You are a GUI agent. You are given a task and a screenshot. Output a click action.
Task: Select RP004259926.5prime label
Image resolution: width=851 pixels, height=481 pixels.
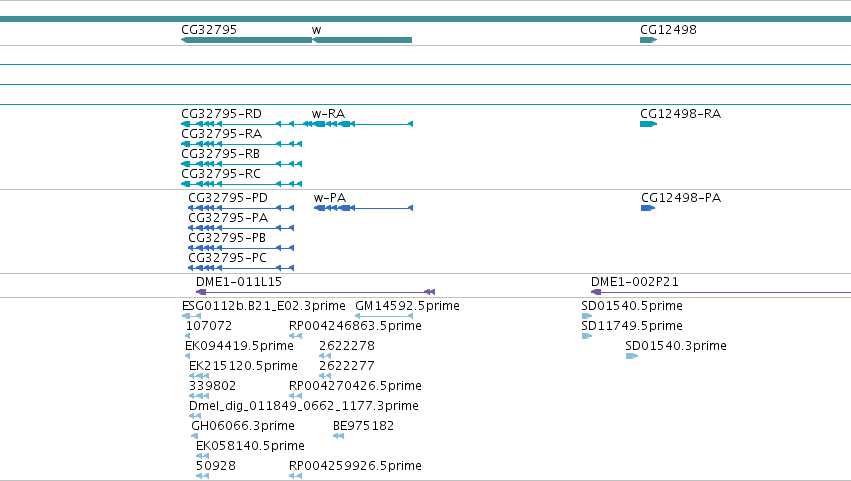pyautogui.click(x=355, y=466)
